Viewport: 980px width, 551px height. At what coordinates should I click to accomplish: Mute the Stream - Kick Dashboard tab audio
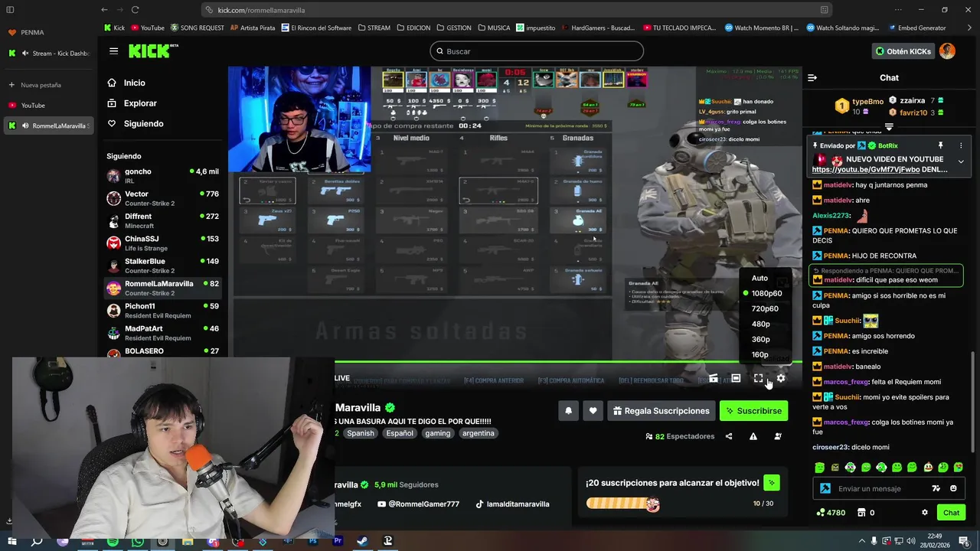[x=25, y=54]
